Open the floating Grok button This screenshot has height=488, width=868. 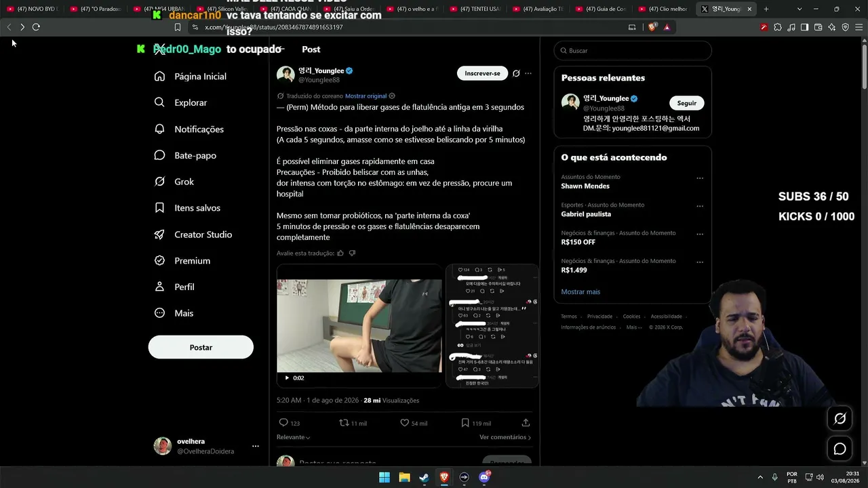840,419
